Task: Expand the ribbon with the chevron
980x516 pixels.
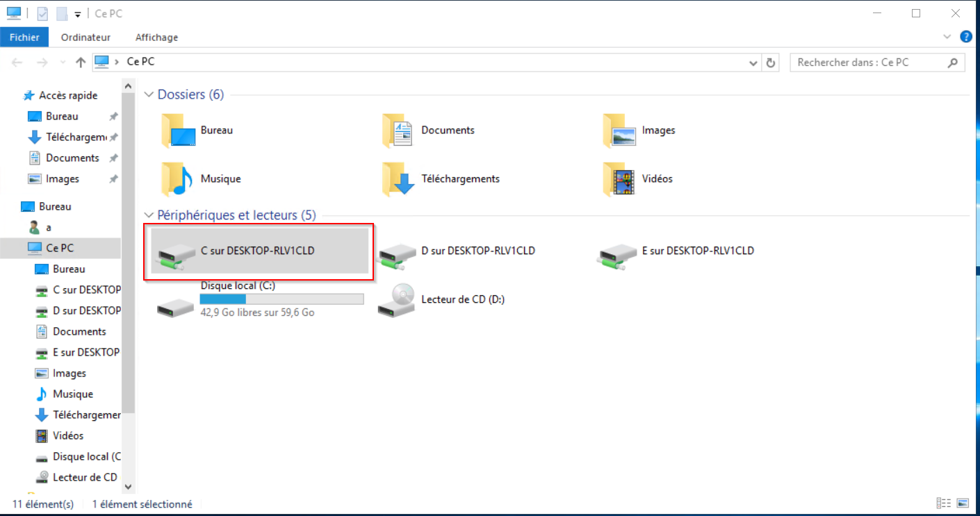Action: tap(947, 37)
